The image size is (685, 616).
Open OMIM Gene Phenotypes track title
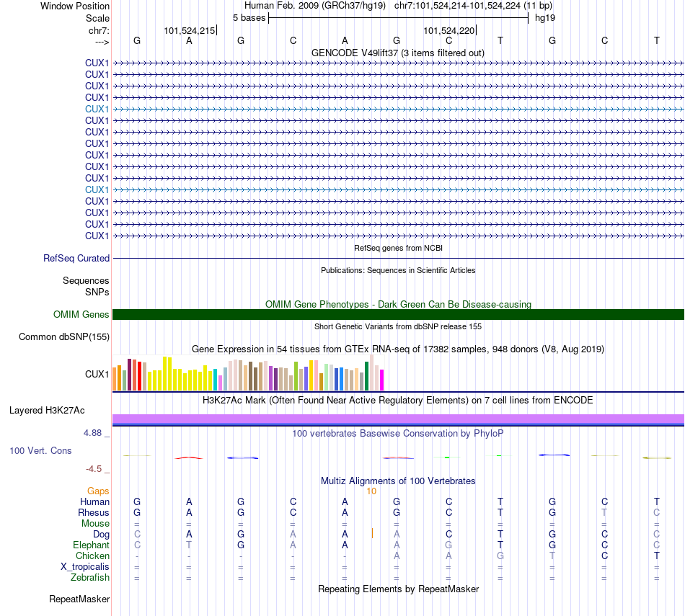[x=398, y=304]
